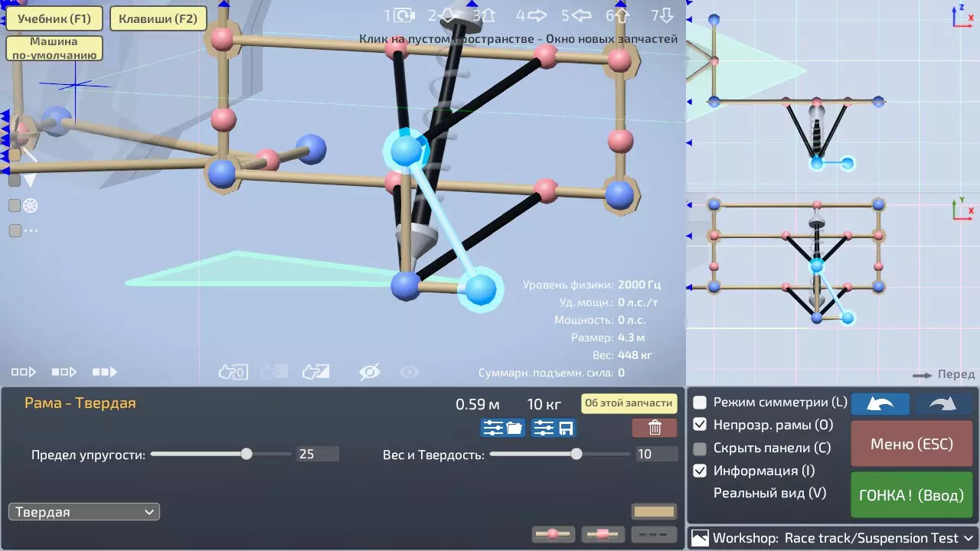This screenshot has height=551, width=980.
Task: Adjust the Предел упругости slider
Action: click(x=221, y=454)
